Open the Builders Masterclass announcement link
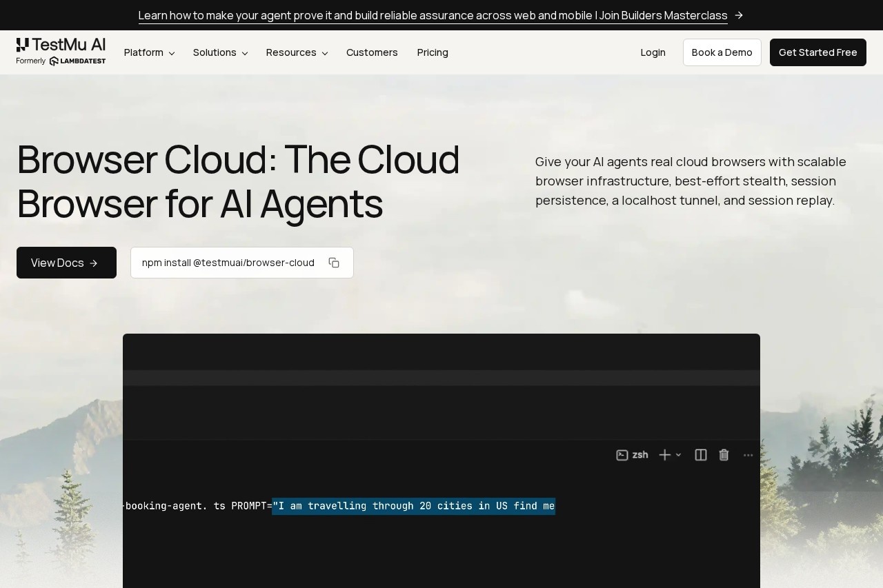This screenshot has height=588, width=883. [x=433, y=15]
